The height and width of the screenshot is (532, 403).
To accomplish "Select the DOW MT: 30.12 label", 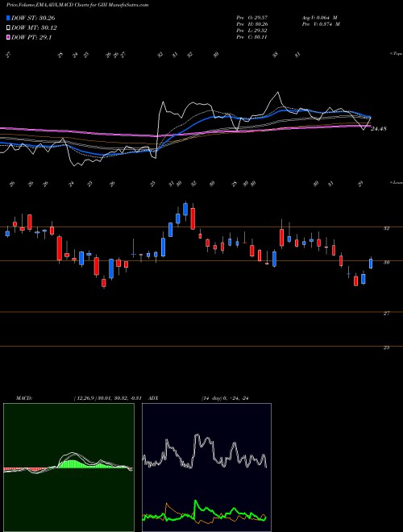I will pyautogui.click(x=34, y=28).
